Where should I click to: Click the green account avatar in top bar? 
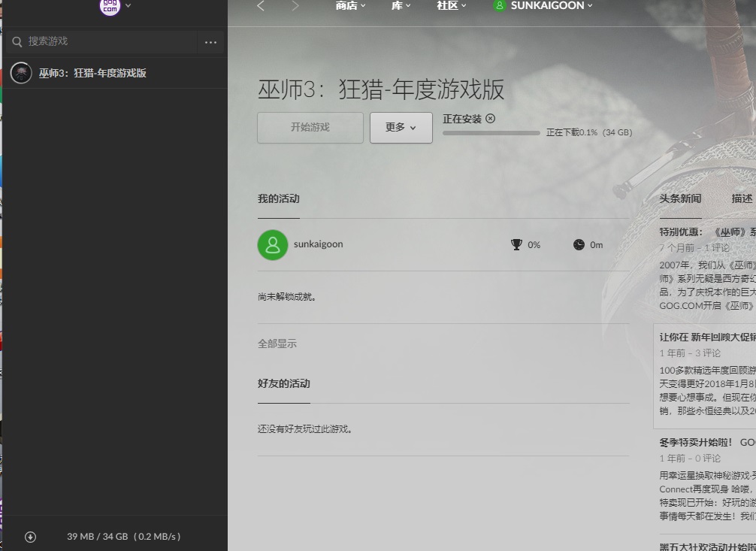click(x=500, y=6)
